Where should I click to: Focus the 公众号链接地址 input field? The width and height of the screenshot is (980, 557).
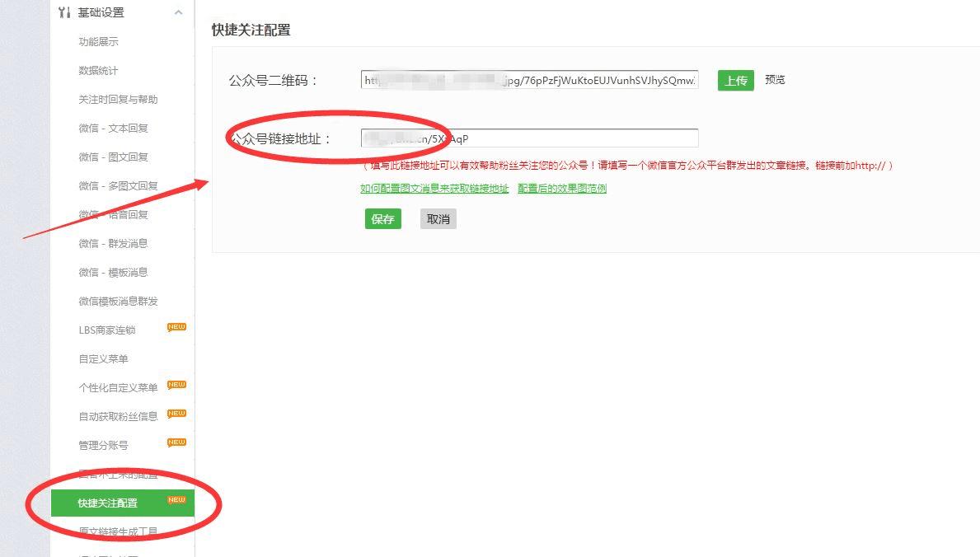click(x=529, y=138)
